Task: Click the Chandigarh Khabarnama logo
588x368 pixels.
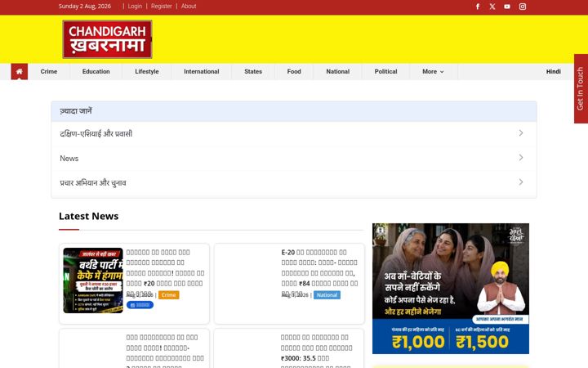Action: click(x=107, y=39)
